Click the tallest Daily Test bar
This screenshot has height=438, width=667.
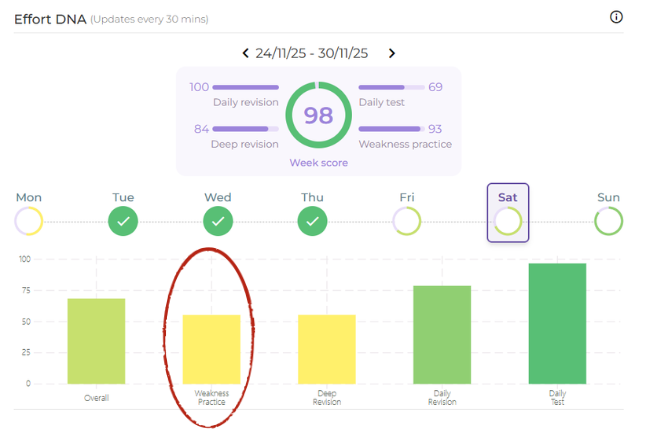tap(557, 323)
